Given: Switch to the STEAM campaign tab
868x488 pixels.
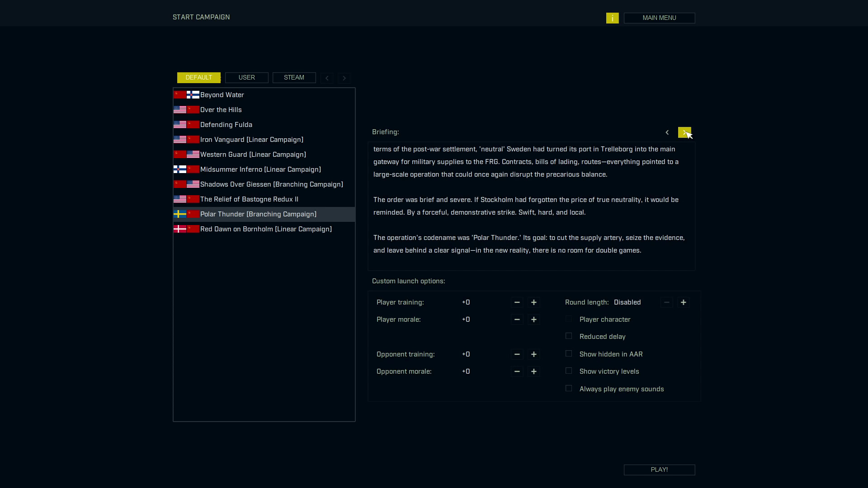Looking at the screenshot, I should 294,78.
